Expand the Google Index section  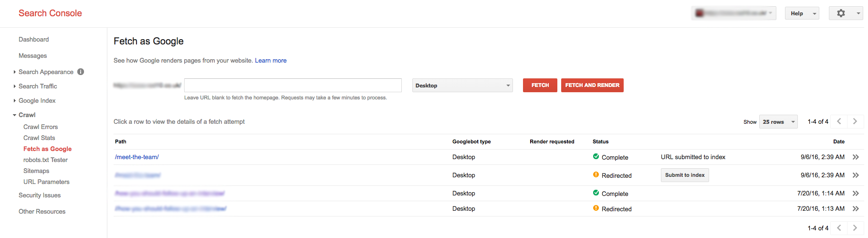pyautogui.click(x=37, y=100)
